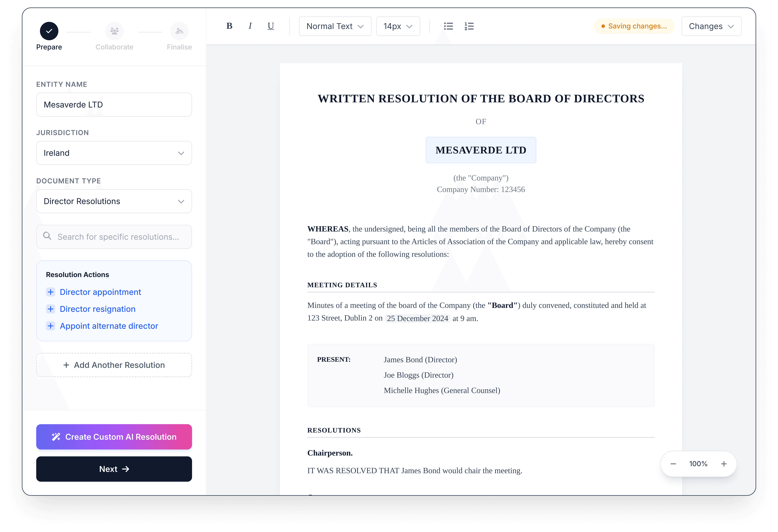This screenshot has height=532, width=778.
Task: Click Create Custom AI Resolution button
Action: tap(114, 437)
